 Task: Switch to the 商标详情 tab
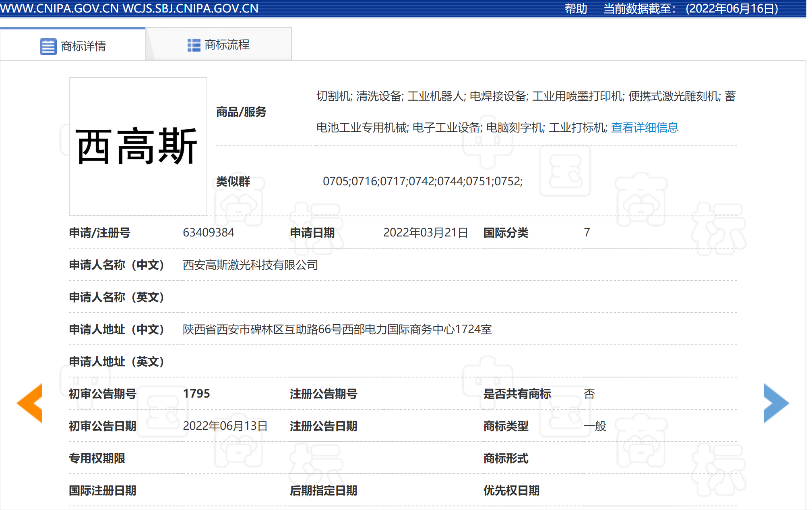[73, 44]
